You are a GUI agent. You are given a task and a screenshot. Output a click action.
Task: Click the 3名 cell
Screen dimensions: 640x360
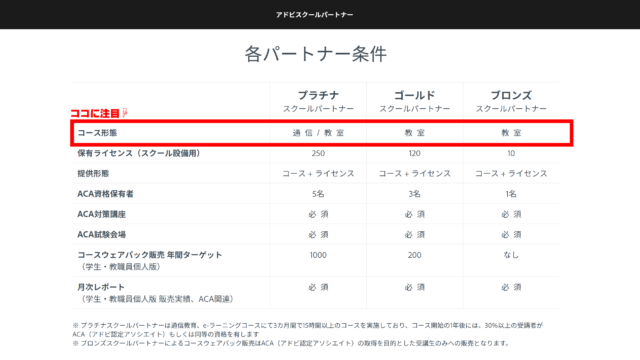tap(415, 194)
